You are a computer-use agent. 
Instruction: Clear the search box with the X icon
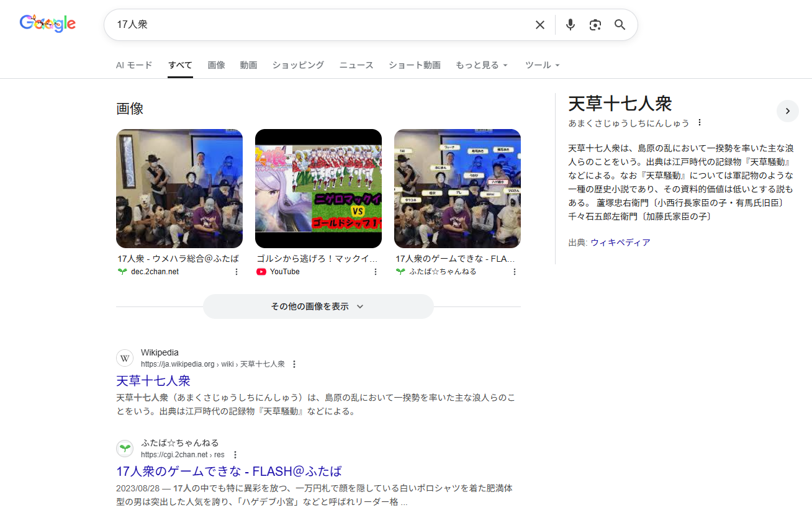[540, 25]
